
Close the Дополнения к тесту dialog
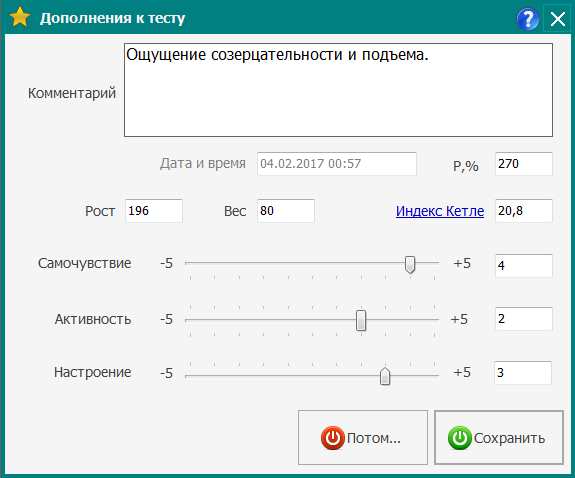point(557,19)
